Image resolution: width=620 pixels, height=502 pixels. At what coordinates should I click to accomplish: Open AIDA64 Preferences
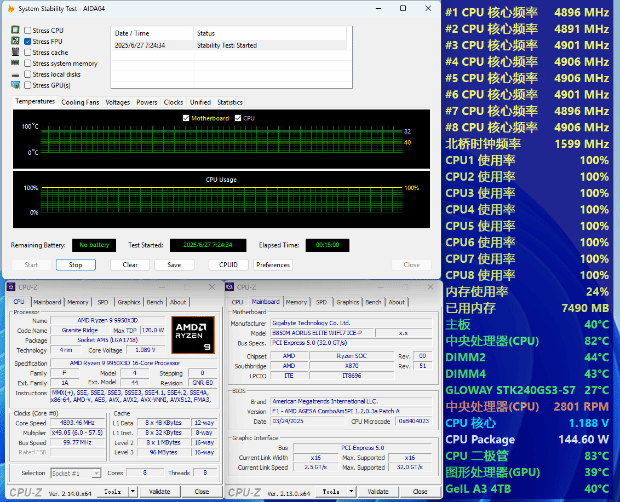pos(273,265)
